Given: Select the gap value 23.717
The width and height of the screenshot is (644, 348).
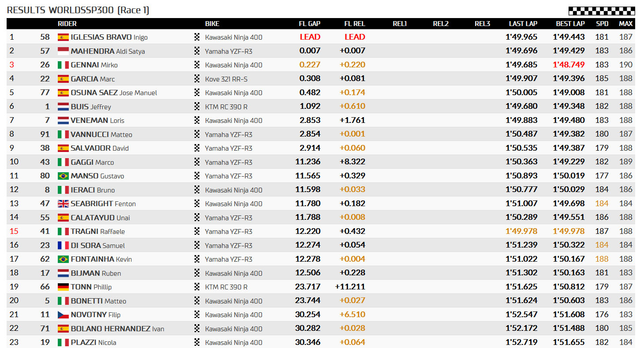Looking at the screenshot, I should 308,287.
